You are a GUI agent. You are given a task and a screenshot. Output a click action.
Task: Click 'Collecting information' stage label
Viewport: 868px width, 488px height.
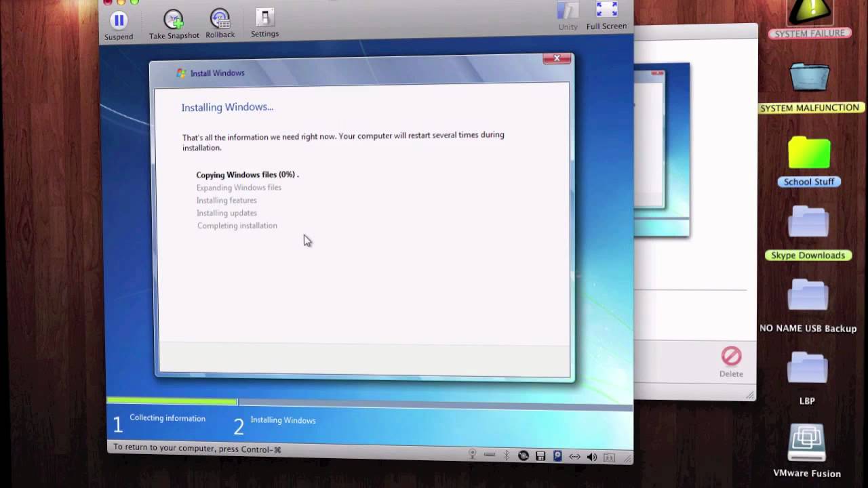tap(167, 418)
